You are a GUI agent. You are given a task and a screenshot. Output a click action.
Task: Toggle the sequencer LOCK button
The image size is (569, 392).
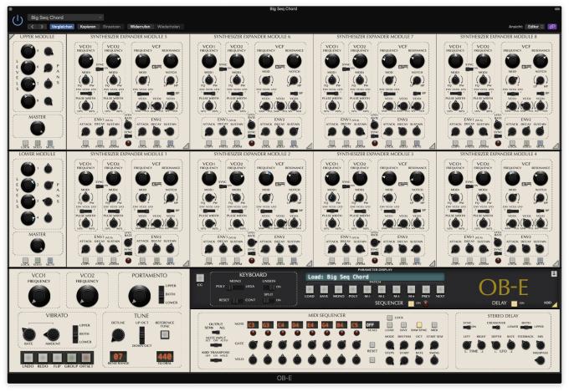(x=389, y=318)
